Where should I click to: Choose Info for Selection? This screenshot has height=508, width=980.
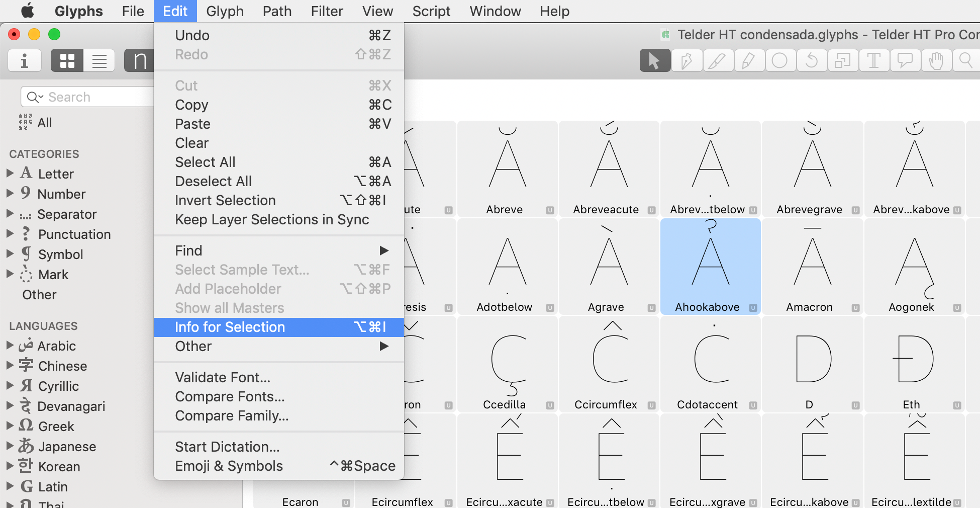click(x=279, y=327)
